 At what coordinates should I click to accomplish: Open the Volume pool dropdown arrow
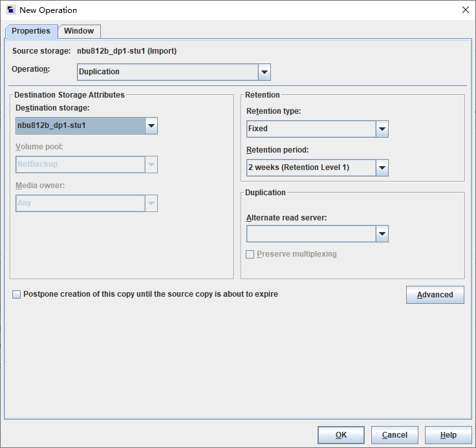(151, 164)
